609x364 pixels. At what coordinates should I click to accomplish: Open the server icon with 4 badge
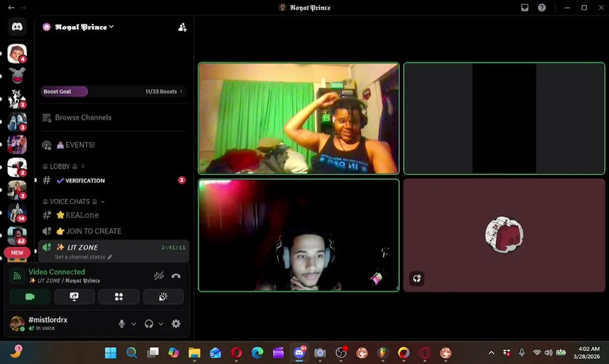tap(17, 54)
